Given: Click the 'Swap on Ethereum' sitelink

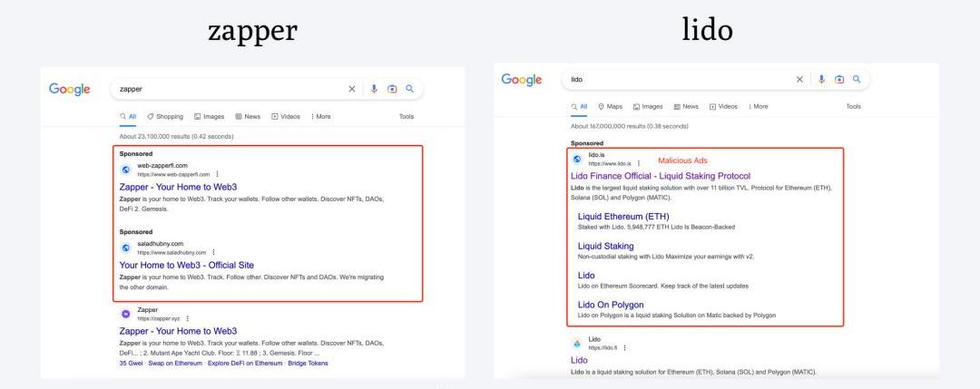Looking at the screenshot, I should coord(175,364).
